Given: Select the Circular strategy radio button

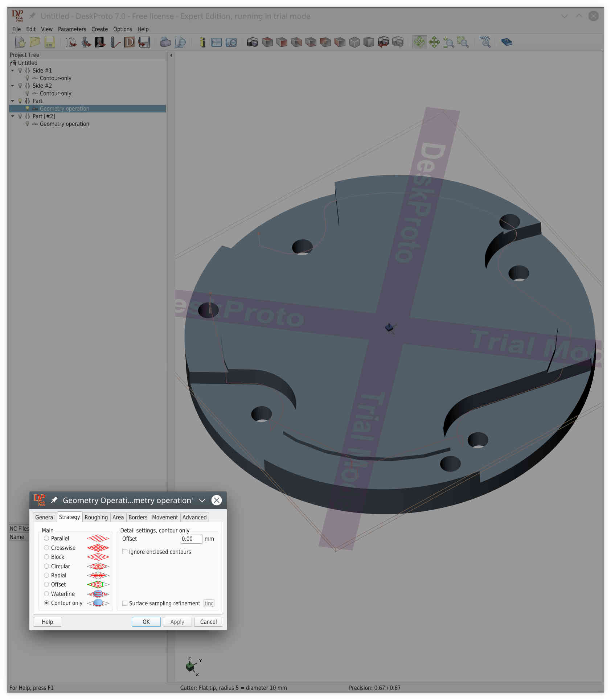Looking at the screenshot, I should [46, 566].
